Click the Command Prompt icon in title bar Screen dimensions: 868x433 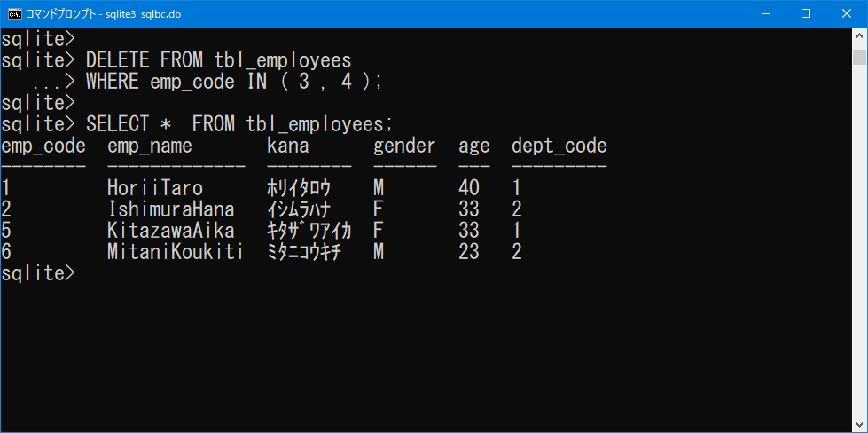[15, 14]
